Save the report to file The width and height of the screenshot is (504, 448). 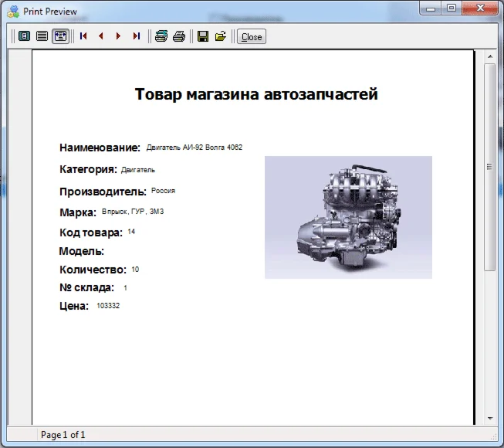tap(203, 36)
